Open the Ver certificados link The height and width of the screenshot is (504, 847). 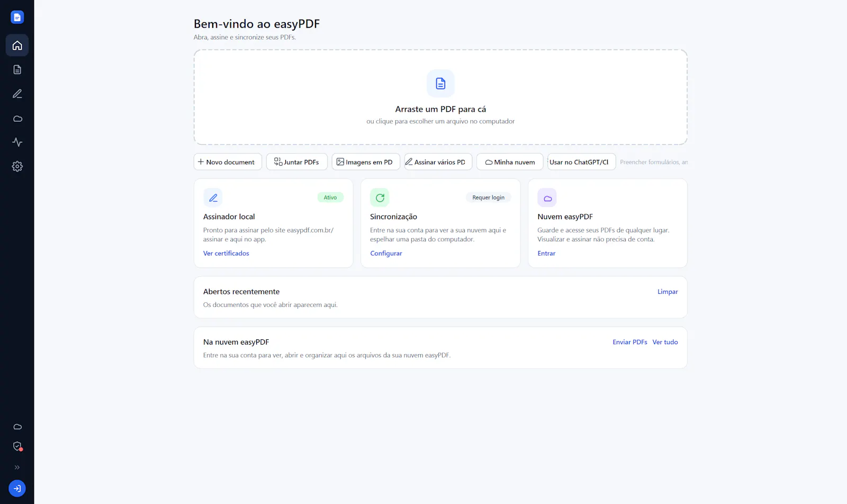[x=226, y=254]
